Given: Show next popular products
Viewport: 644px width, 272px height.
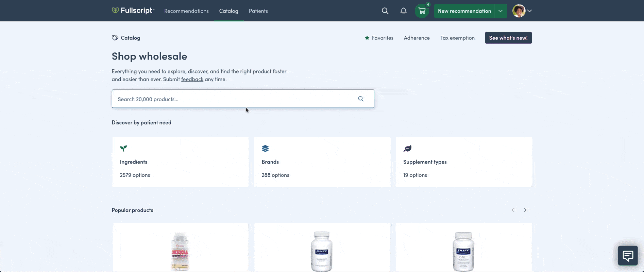Looking at the screenshot, I should [525, 210].
